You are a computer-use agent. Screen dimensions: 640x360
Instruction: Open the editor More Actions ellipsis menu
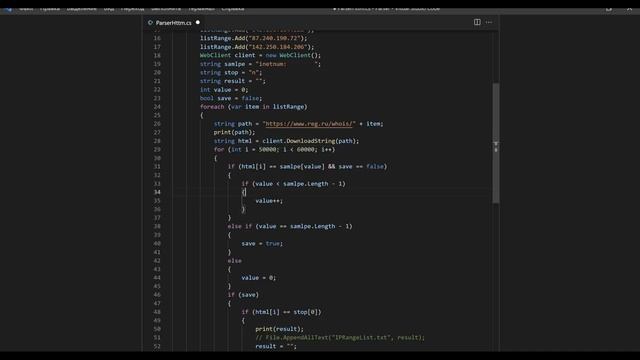point(489,22)
